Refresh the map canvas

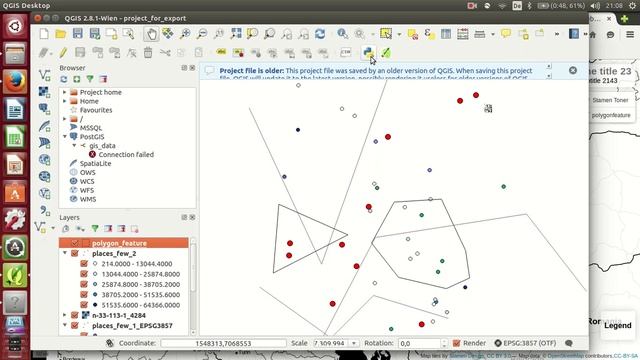pyautogui.click(x=320, y=34)
